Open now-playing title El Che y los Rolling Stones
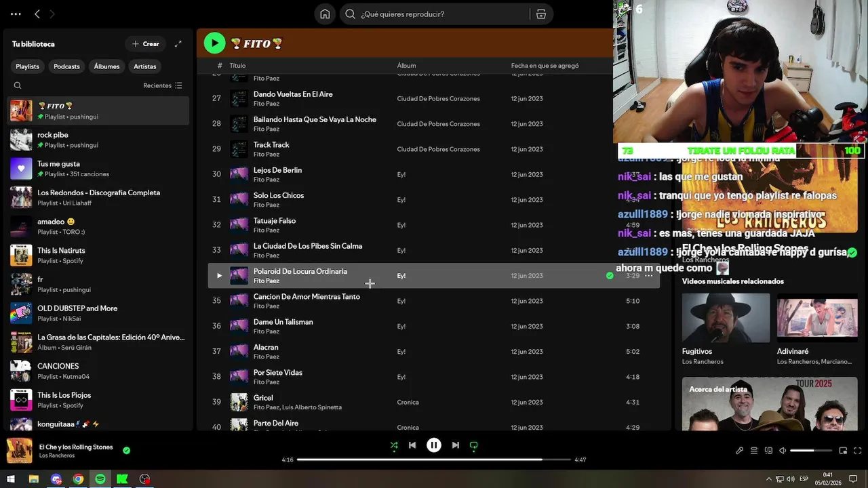 click(76, 447)
